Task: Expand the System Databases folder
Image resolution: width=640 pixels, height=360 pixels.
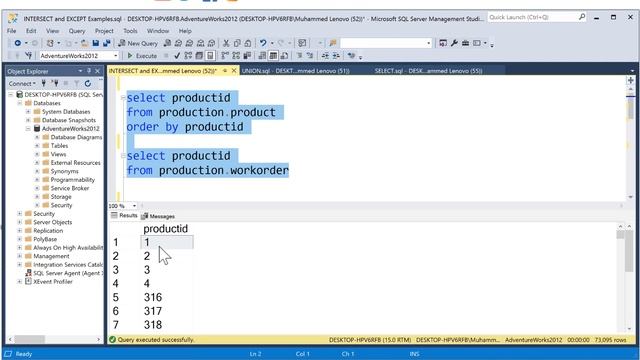Action: 28,111
